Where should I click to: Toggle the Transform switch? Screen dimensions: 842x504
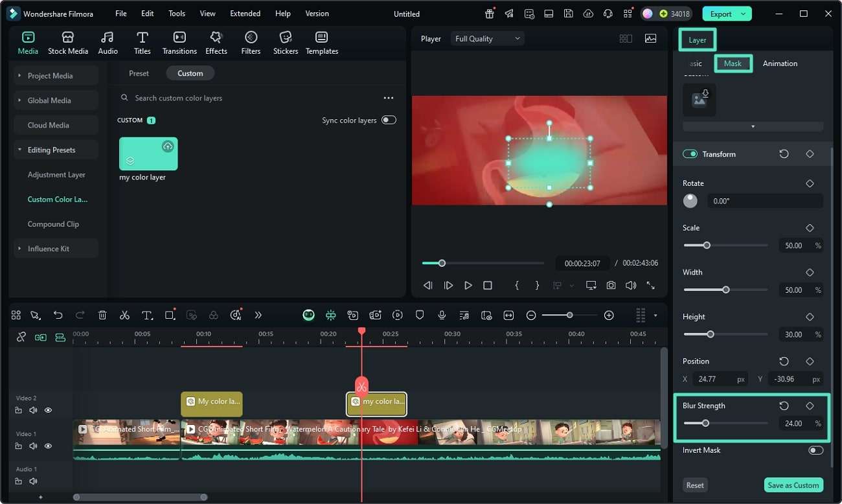pos(690,154)
